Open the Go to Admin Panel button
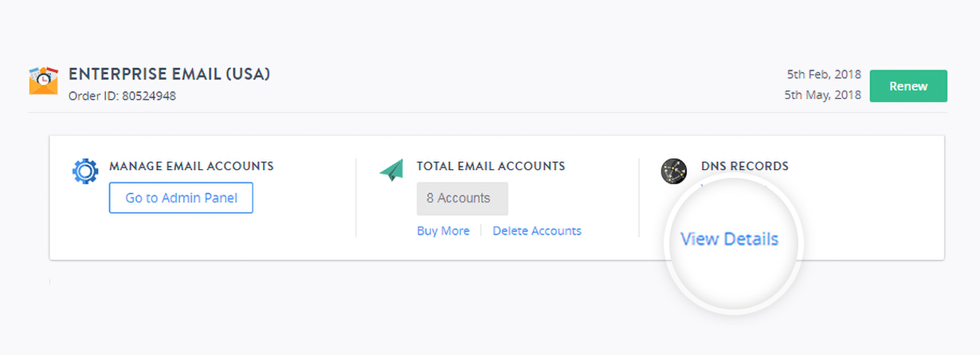 [x=181, y=198]
